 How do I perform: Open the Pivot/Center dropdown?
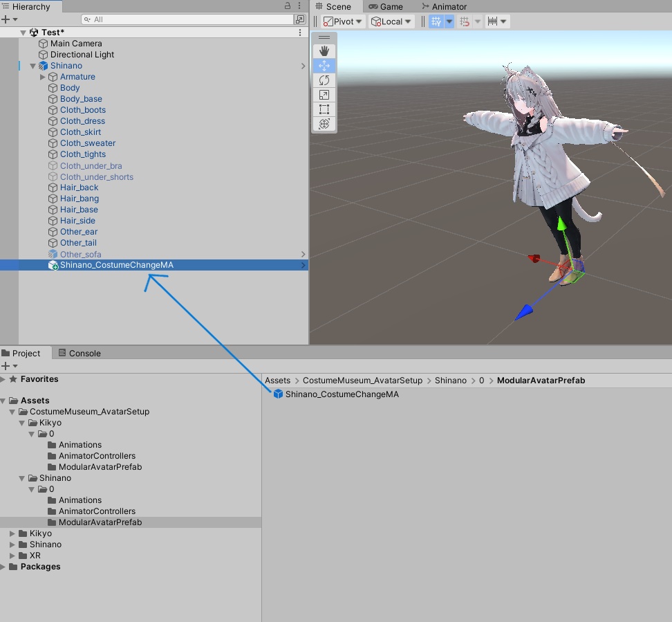coord(343,21)
